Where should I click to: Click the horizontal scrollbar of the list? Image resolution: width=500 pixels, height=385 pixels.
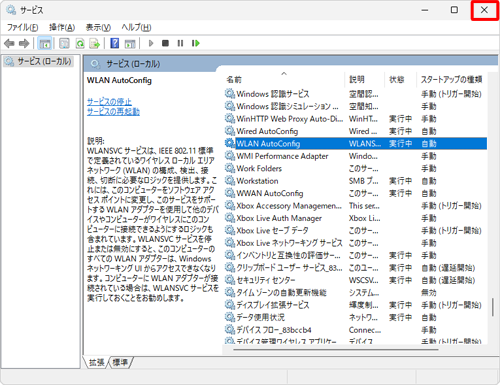(x=336, y=350)
